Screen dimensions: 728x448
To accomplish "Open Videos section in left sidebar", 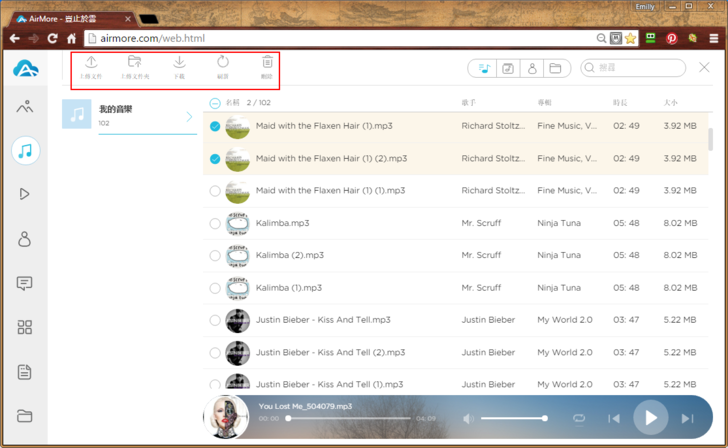I will (x=25, y=194).
